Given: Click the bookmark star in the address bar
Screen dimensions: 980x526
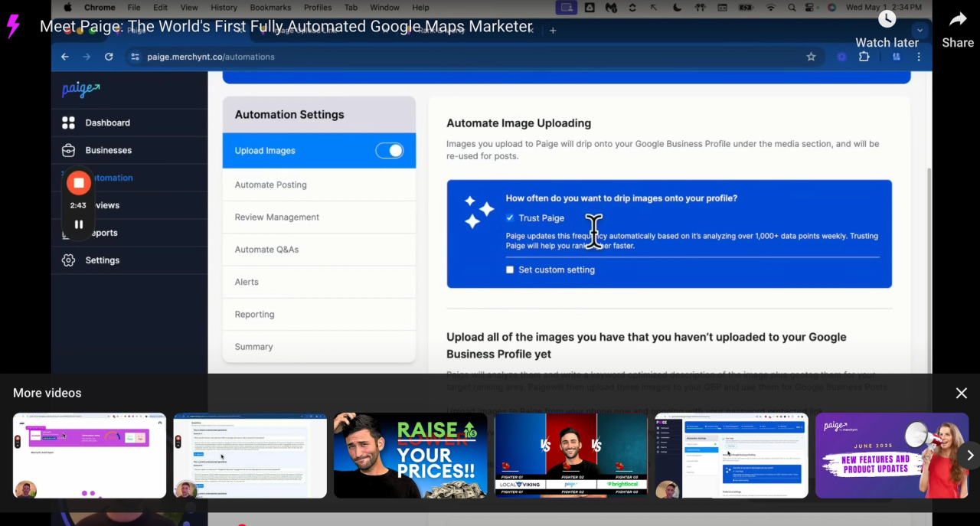Looking at the screenshot, I should point(811,57).
